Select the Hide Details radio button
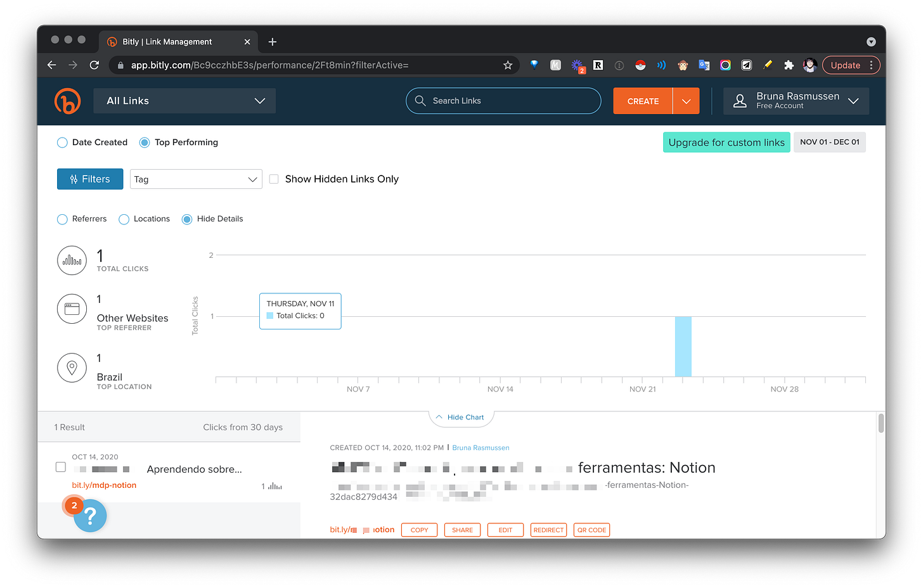 [x=187, y=219]
